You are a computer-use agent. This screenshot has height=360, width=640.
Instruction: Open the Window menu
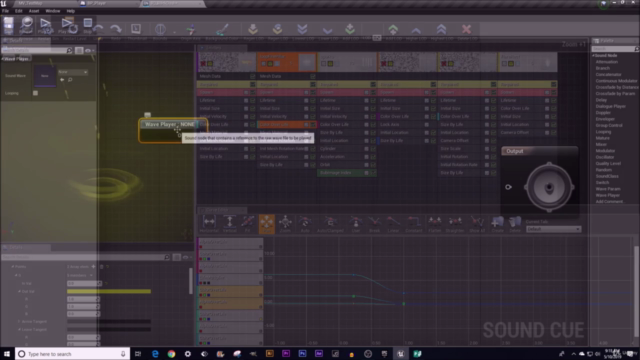[x=53, y=11]
